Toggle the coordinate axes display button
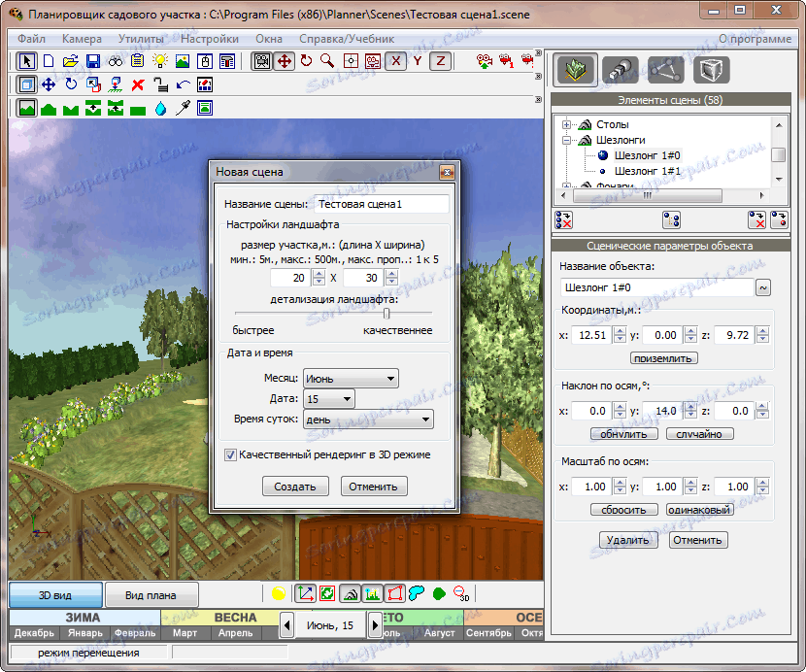The image size is (806, 672). pyautogui.click(x=305, y=594)
